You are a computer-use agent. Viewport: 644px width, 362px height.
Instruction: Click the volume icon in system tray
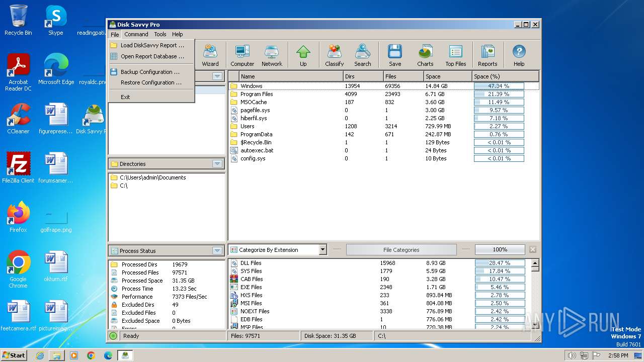[572, 355]
